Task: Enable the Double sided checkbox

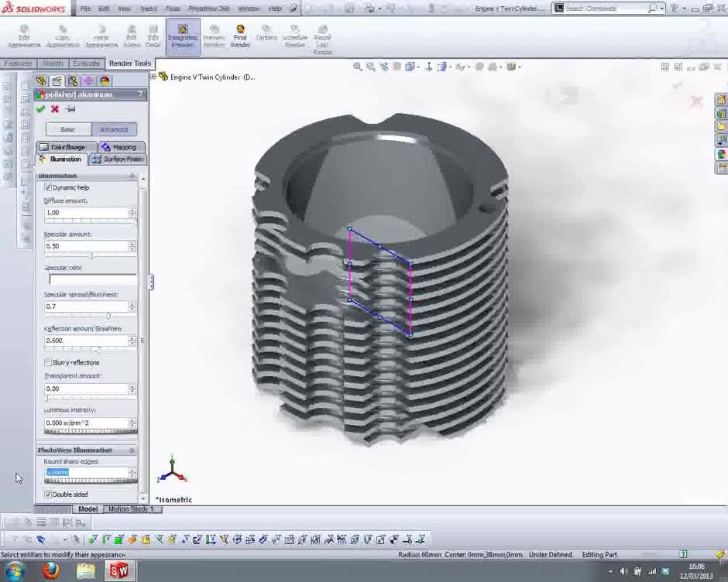Action: pos(48,494)
